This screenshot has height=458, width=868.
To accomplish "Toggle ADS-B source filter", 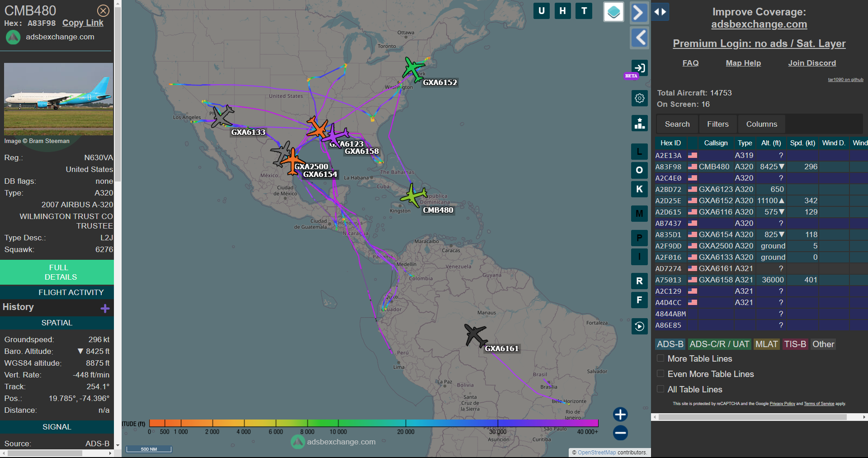I will tap(670, 344).
